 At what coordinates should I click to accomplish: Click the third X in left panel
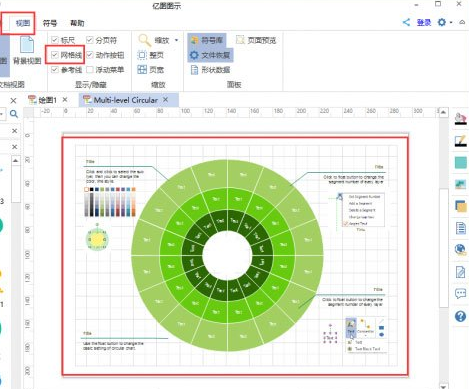pos(14,147)
